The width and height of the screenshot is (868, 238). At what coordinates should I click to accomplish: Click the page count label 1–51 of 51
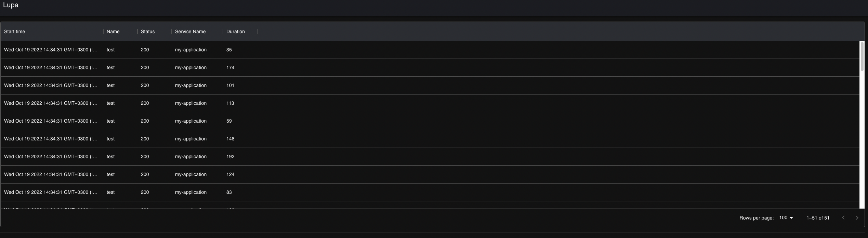pyautogui.click(x=818, y=217)
